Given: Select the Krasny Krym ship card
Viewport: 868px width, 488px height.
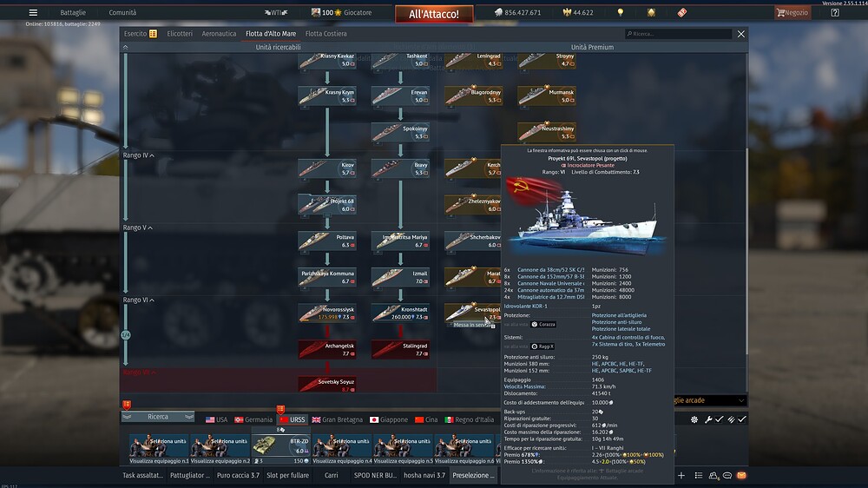Looking at the screenshot, I should [326, 96].
